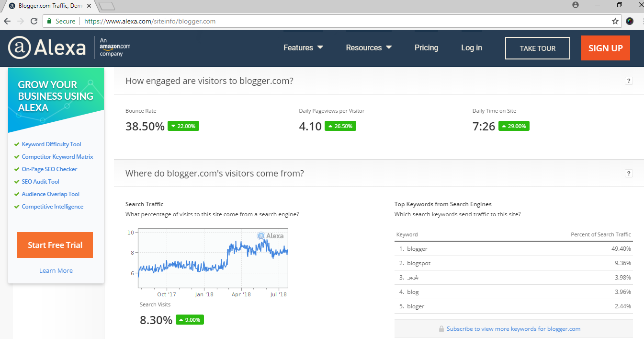Click the Keyword column header
644x339 pixels.
click(x=407, y=234)
